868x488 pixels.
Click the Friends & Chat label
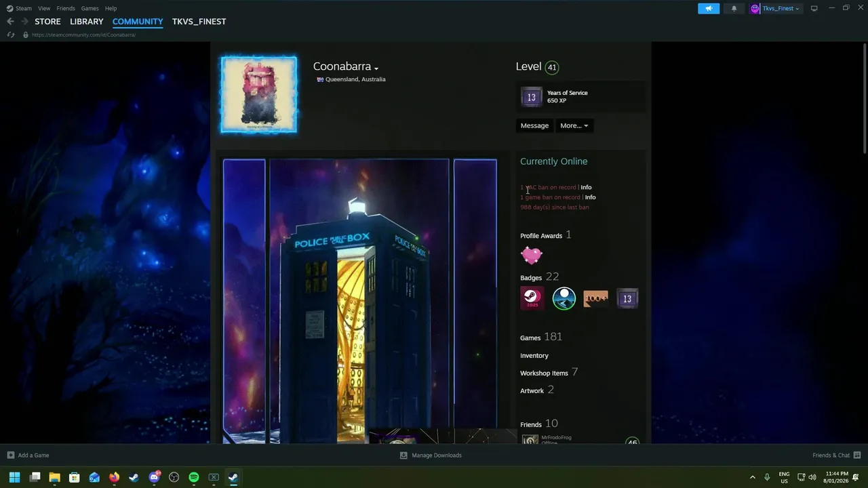point(831,455)
